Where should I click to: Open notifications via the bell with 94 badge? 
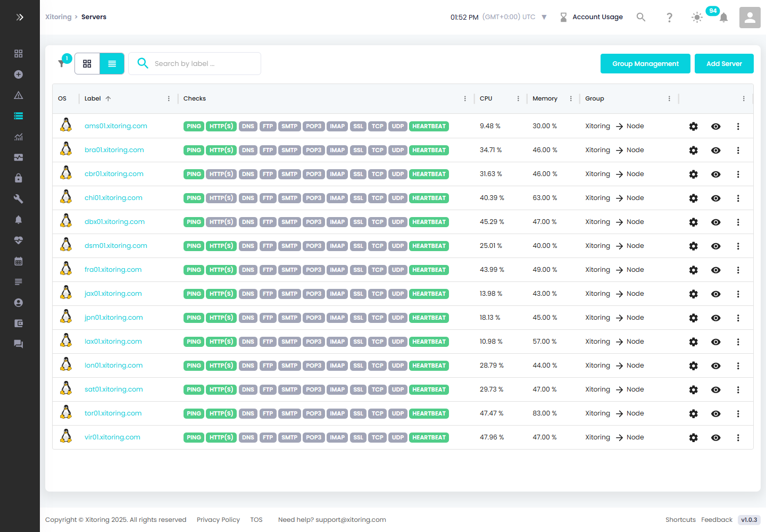click(723, 18)
